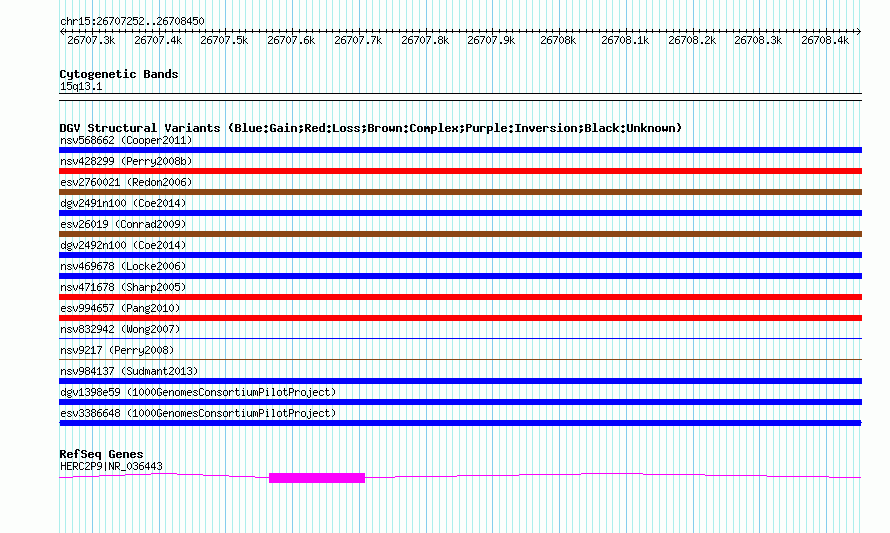The image size is (890, 533).
Task: Click the nsv471678 (Sharp2005) red bar
Action: (460, 297)
